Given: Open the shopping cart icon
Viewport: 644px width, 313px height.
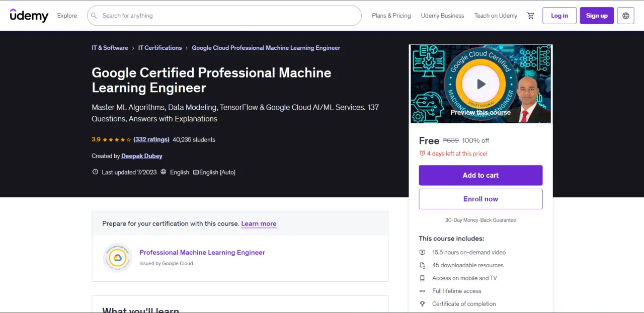Looking at the screenshot, I should 531,16.
